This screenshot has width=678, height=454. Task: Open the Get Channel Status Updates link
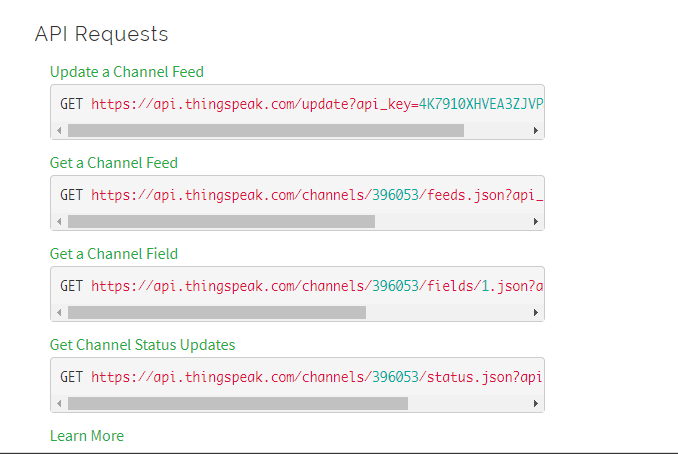pos(142,345)
